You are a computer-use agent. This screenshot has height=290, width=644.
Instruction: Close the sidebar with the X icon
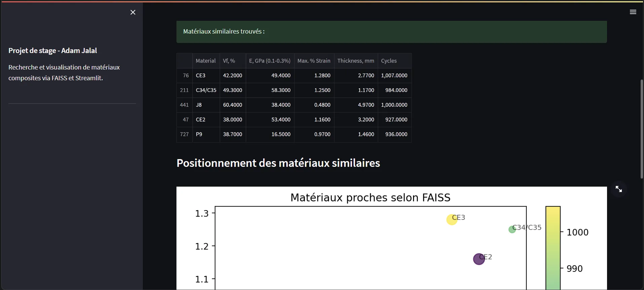[x=133, y=12]
